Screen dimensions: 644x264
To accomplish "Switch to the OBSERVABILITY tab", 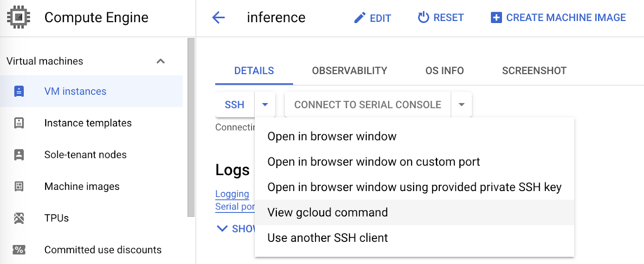I will point(349,71).
